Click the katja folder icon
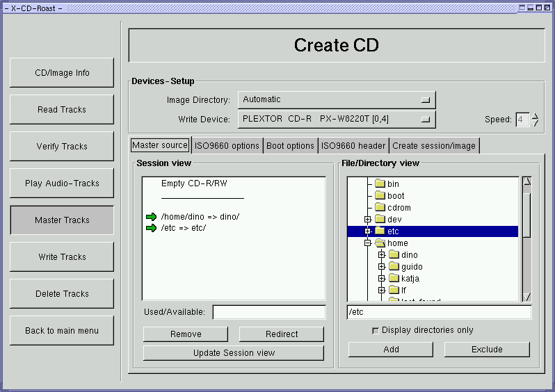The height and width of the screenshot is (392, 555). (394, 279)
